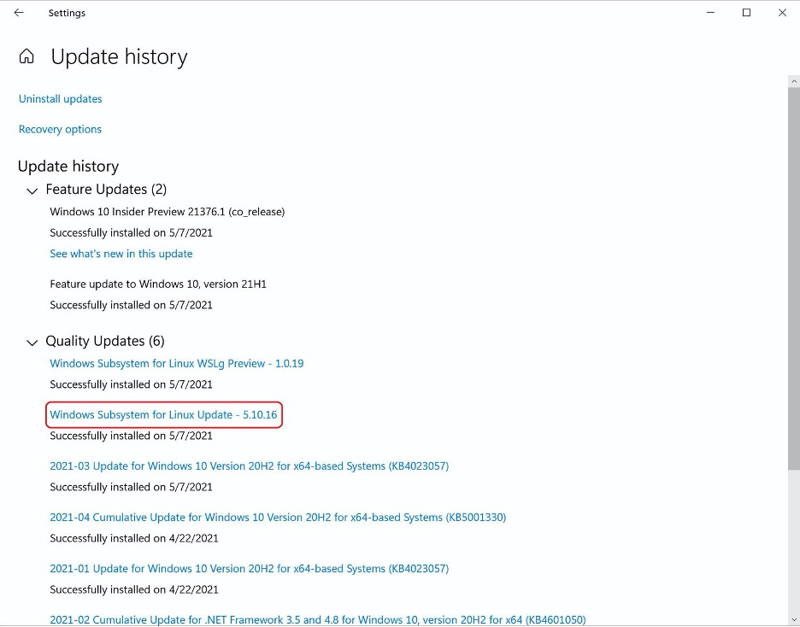
Task: Collapse the Quality Updates section chevron
Action: (x=32, y=342)
